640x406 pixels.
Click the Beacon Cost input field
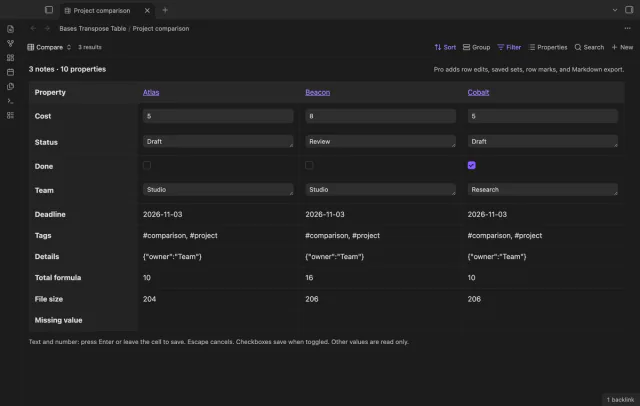[380, 116]
